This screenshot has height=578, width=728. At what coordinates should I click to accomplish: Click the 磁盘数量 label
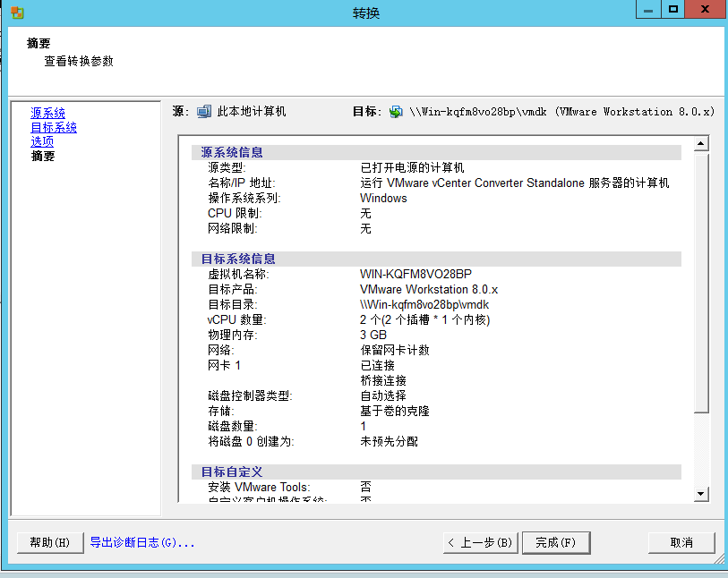(x=233, y=426)
